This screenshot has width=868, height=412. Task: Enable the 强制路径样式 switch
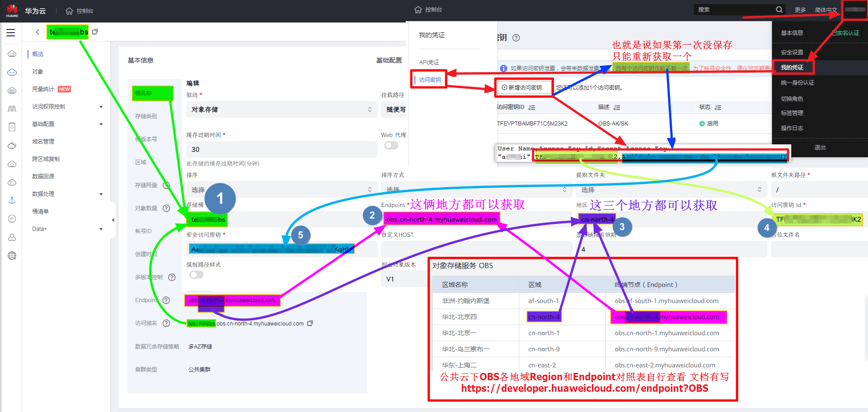pyautogui.click(x=196, y=275)
